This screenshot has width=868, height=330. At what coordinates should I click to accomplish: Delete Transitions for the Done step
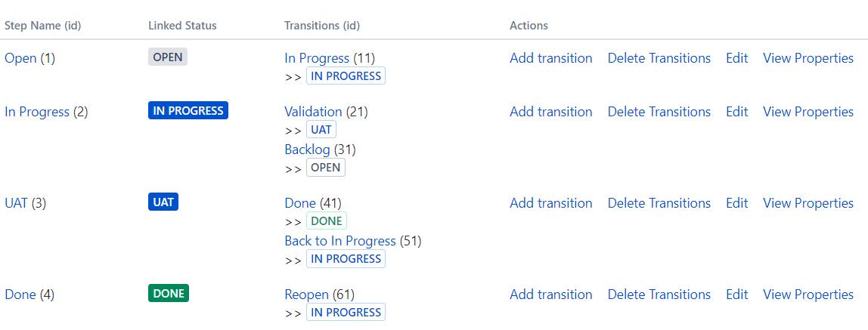point(659,295)
